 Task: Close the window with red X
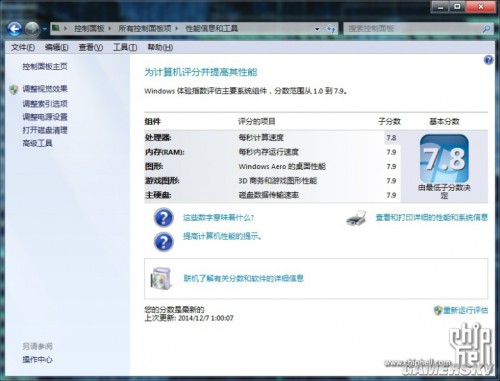point(481,7)
